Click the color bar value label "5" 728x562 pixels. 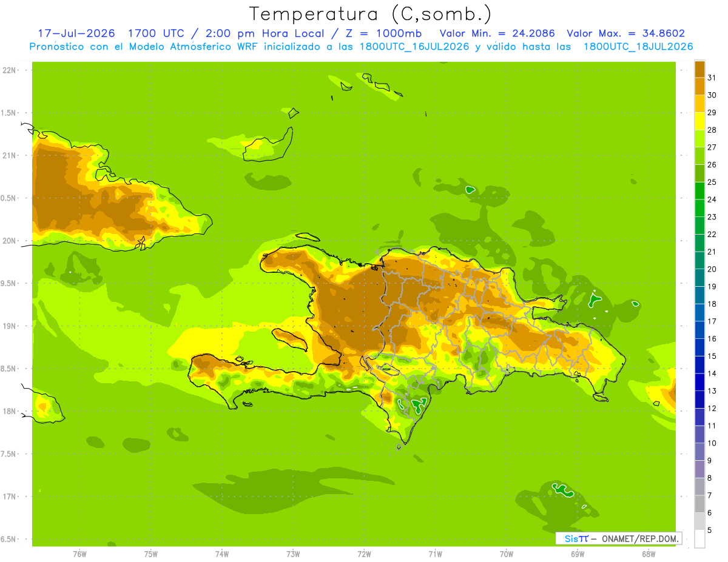pos(710,530)
